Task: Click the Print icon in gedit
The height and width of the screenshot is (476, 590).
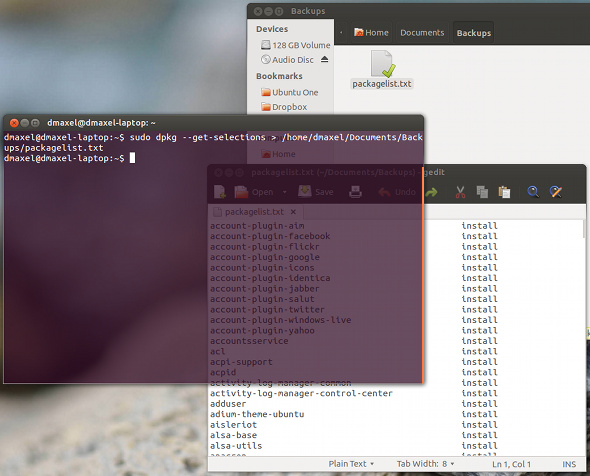Action: 355,192
